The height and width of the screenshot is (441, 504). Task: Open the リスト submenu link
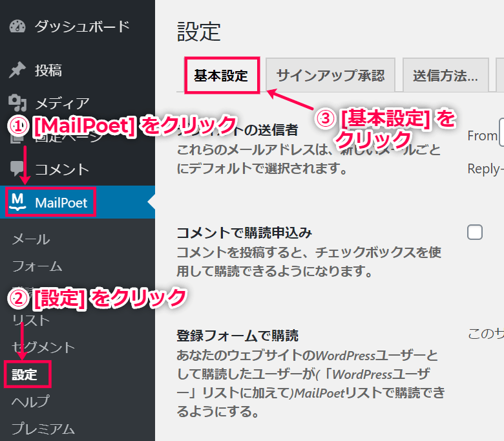click(x=31, y=320)
